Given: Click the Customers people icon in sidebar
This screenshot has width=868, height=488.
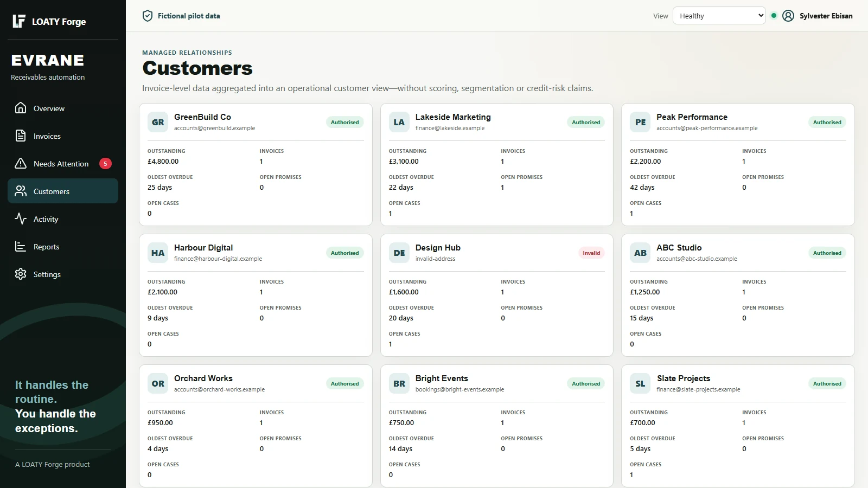Looking at the screenshot, I should [x=21, y=191].
